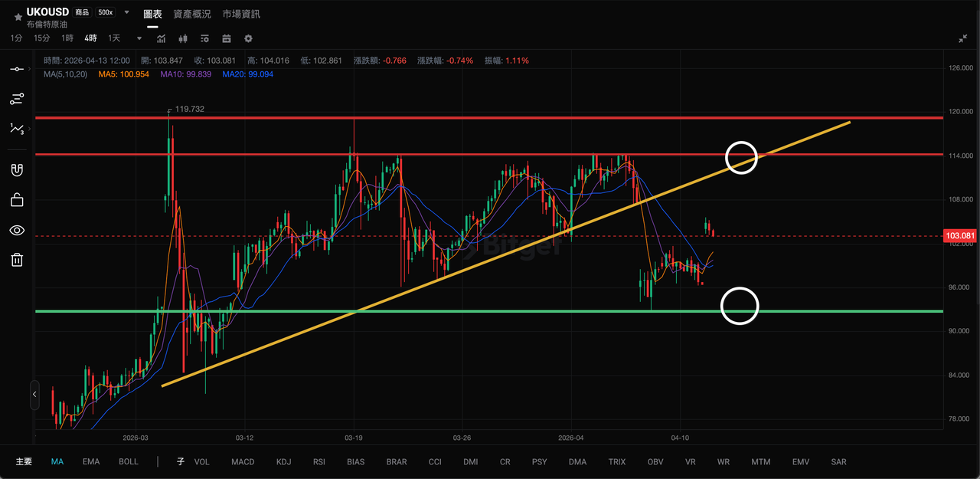The image size is (980, 479).
Task: Click the candlestick display icon
Action: tap(183, 38)
